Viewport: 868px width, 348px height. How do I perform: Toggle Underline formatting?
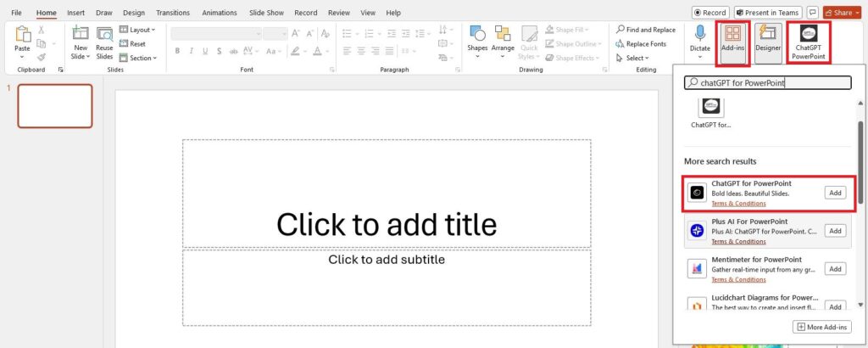click(205, 51)
